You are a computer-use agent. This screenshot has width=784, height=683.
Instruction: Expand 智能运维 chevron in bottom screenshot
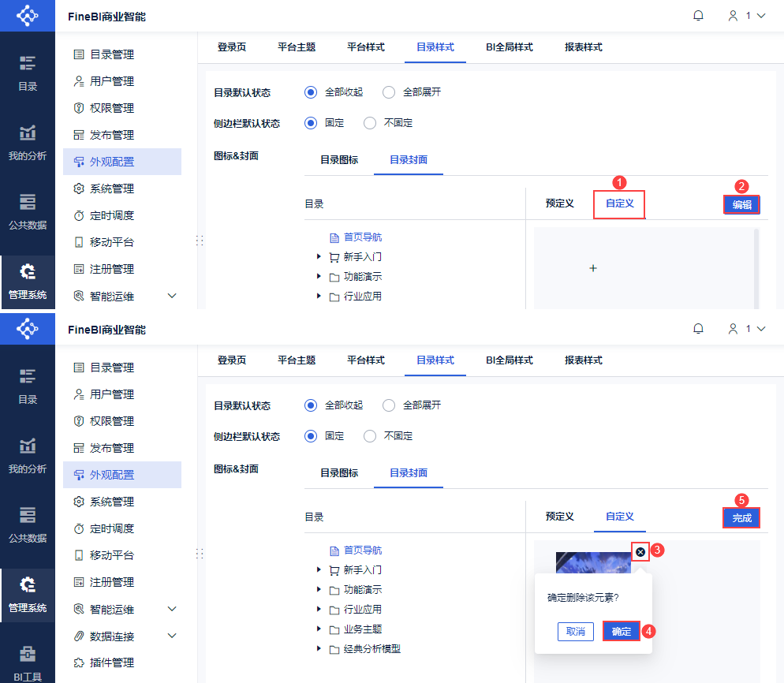point(172,609)
